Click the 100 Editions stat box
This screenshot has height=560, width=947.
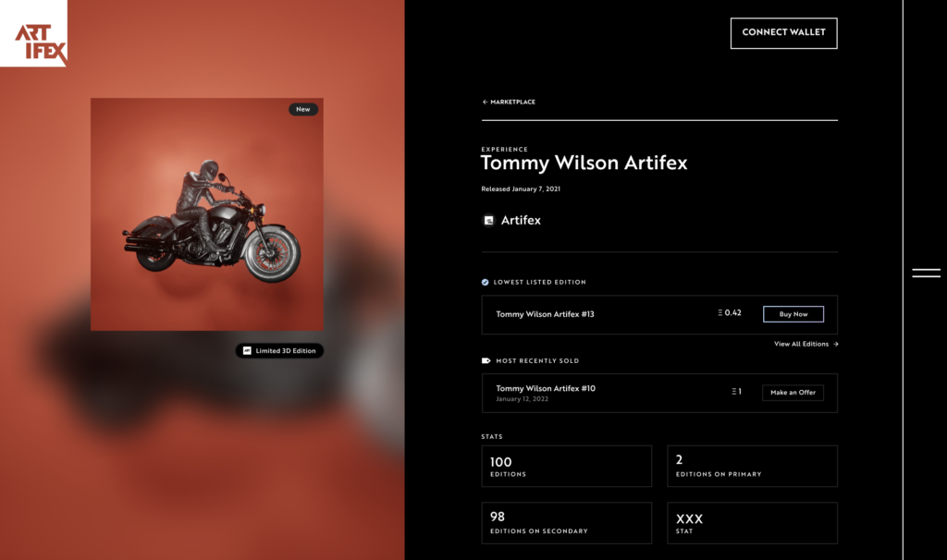(x=567, y=466)
